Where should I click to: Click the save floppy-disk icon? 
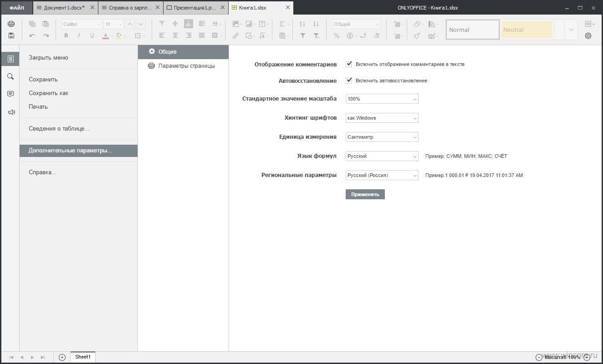[11, 35]
